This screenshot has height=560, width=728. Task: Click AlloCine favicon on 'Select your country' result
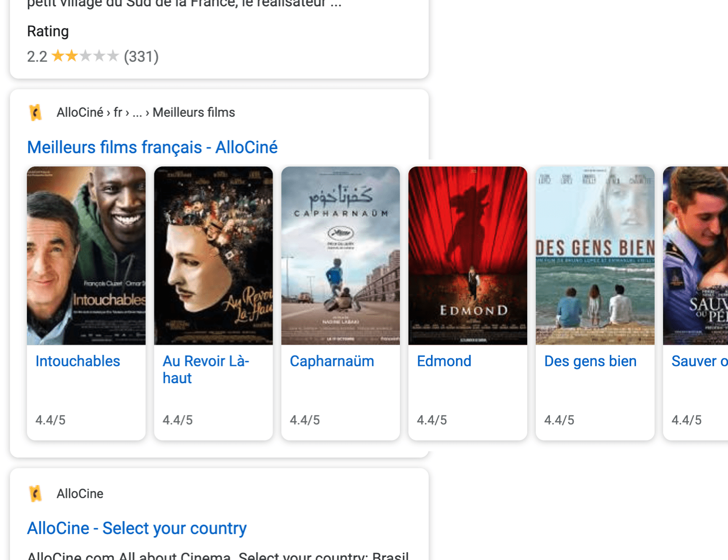35,493
